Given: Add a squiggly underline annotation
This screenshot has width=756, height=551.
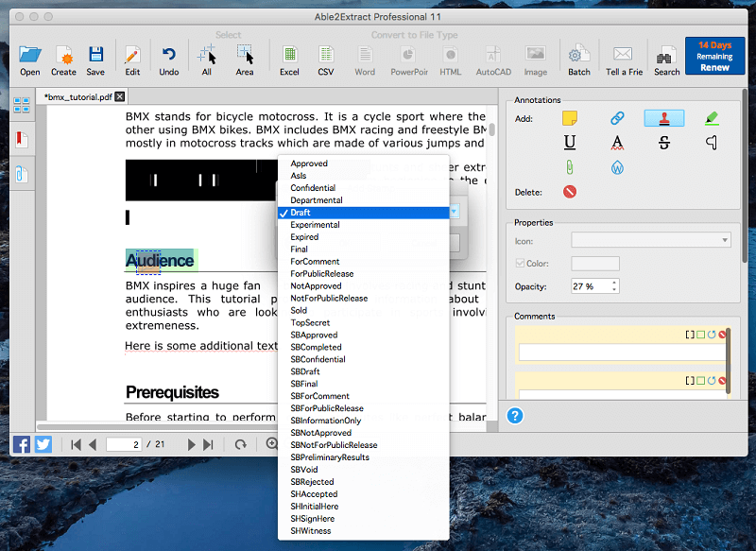Looking at the screenshot, I should (x=617, y=143).
